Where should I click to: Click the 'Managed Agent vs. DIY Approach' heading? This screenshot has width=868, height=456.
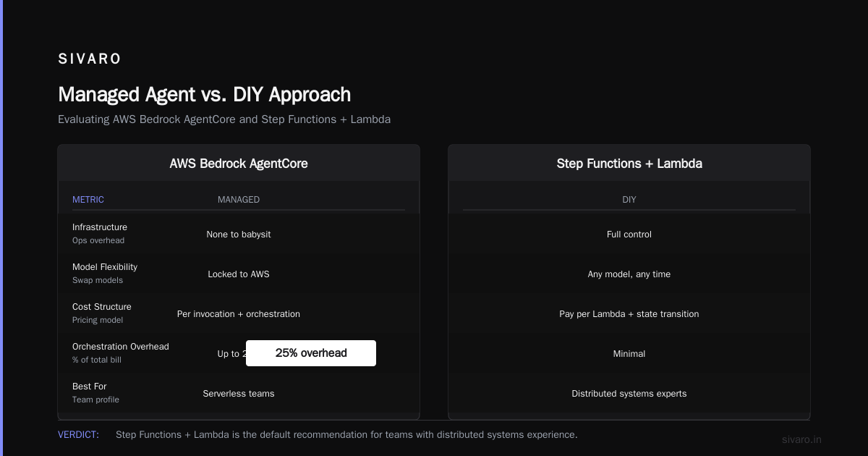(205, 95)
